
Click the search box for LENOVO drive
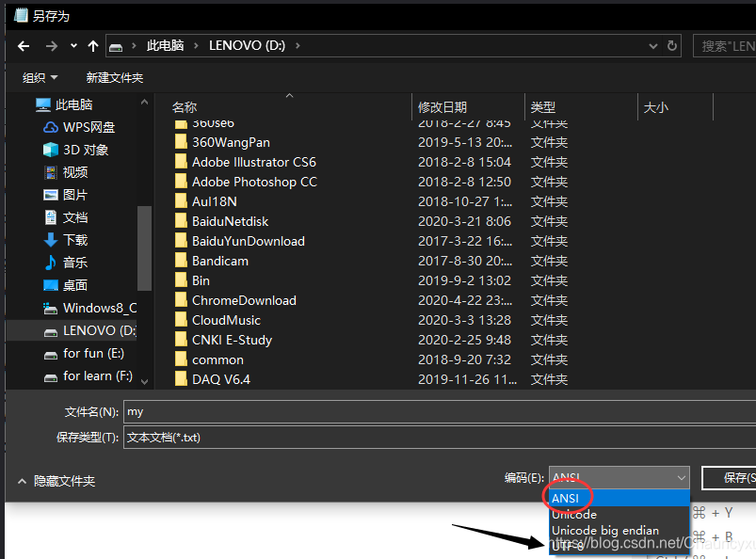(724, 46)
